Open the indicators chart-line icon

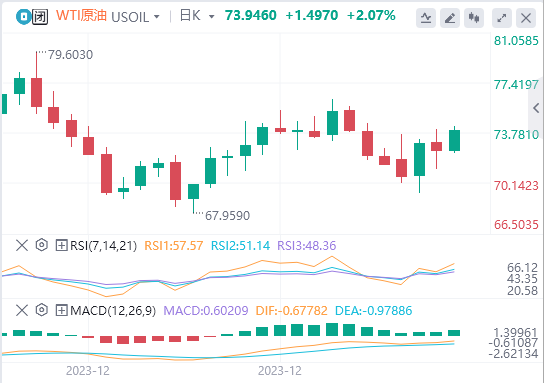426,18
